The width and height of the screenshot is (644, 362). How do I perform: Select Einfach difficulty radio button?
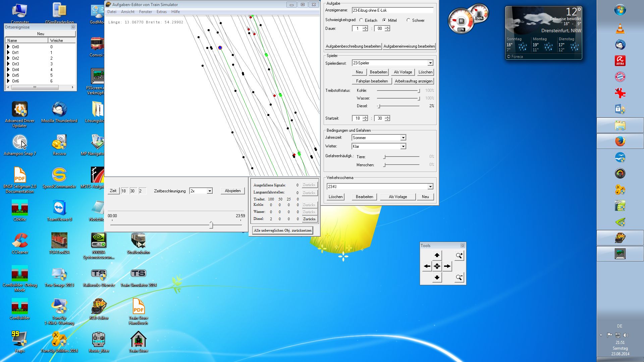click(x=361, y=20)
